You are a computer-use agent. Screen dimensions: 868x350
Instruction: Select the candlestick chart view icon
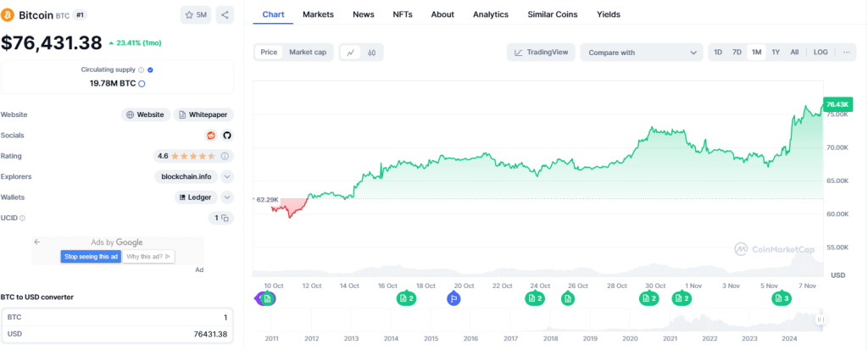(x=372, y=53)
